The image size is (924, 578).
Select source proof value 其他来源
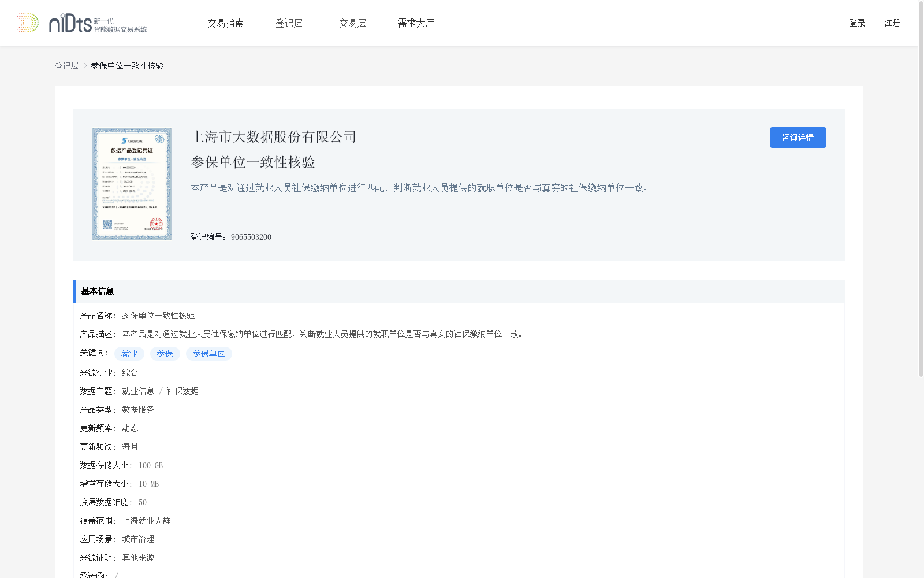coord(138,558)
